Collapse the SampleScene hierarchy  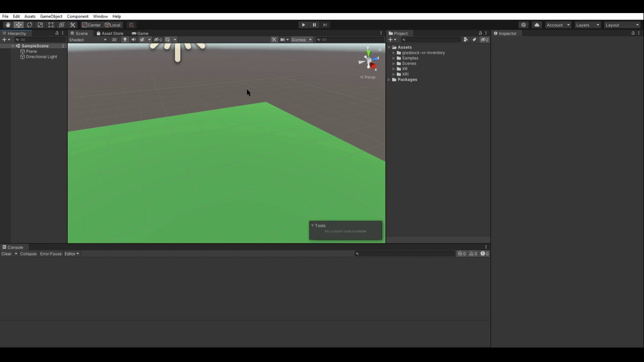pos(13,46)
